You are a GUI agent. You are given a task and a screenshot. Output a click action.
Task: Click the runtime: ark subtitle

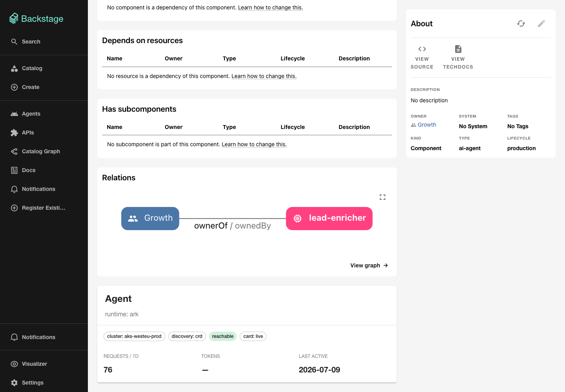point(122,314)
